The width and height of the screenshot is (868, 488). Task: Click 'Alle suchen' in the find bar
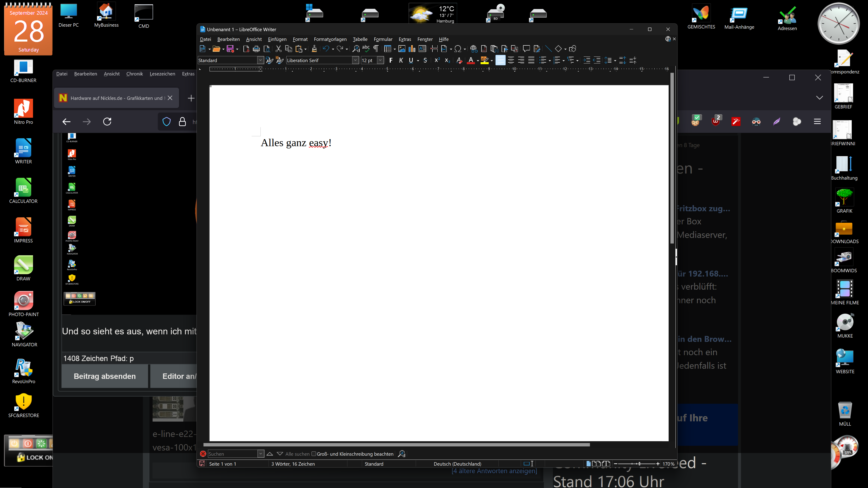pyautogui.click(x=297, y=454)
